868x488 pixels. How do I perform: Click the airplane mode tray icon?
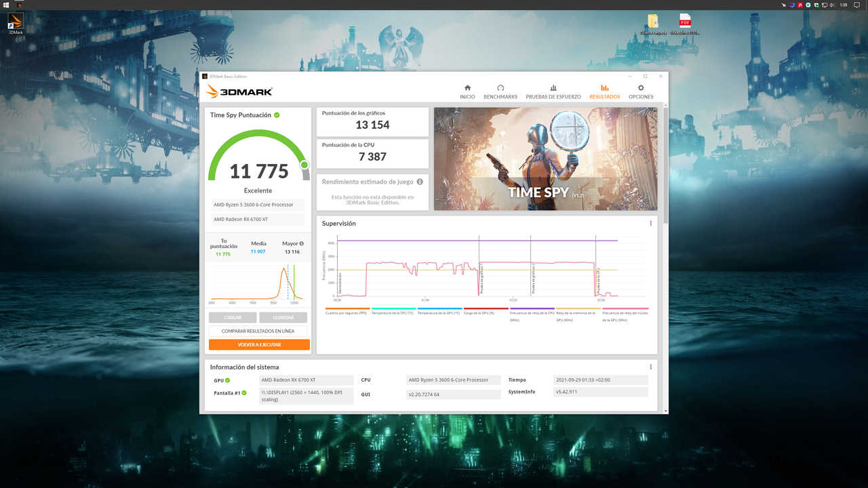[784, 5]
